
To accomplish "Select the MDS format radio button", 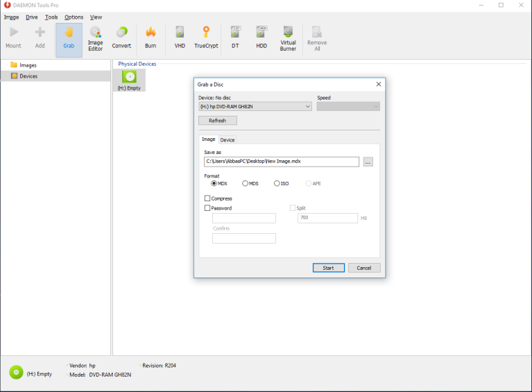I will 245,183.
